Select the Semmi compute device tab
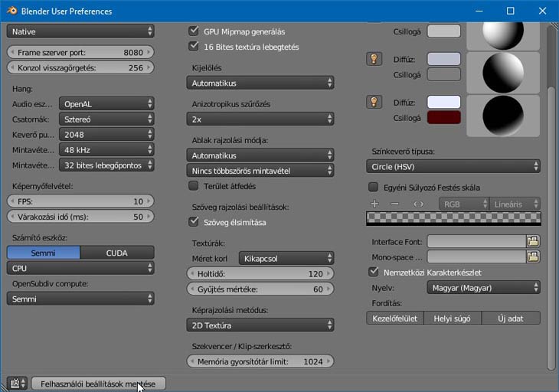 43,253
